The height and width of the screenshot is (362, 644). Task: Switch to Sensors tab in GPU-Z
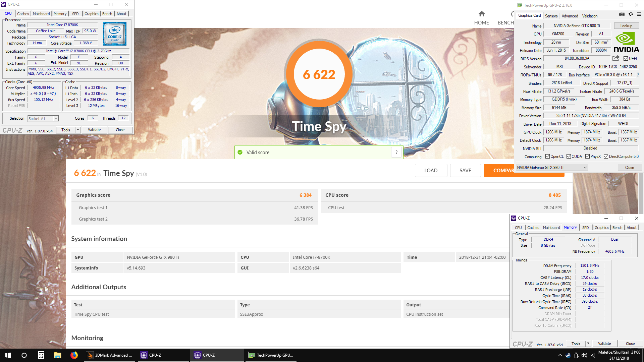pos(551,16)
